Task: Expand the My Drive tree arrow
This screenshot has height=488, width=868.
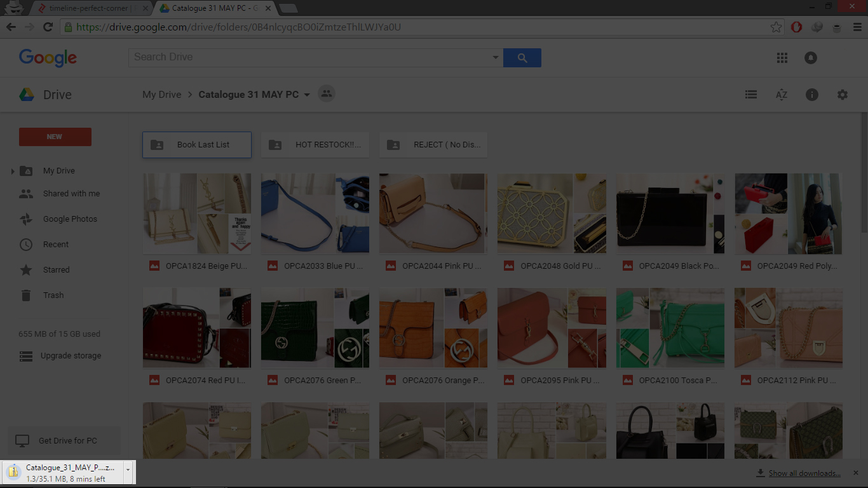Action: pos(13,172)
